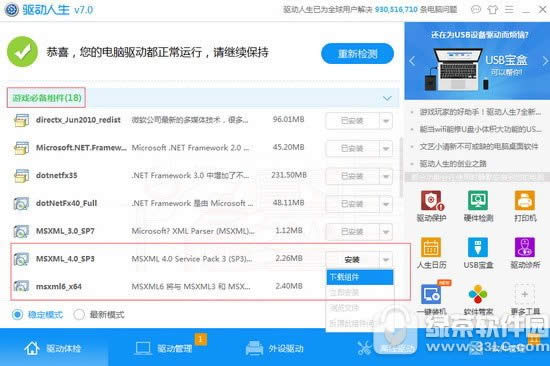Show previous banner with left arrow

[412, 61]
